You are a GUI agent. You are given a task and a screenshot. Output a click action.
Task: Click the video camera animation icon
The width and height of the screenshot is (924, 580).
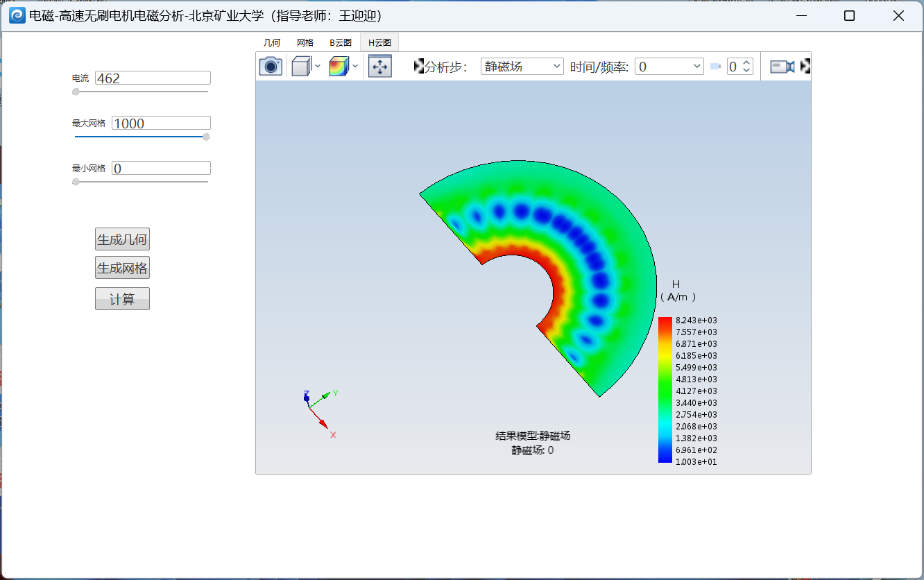click(782, 67)
